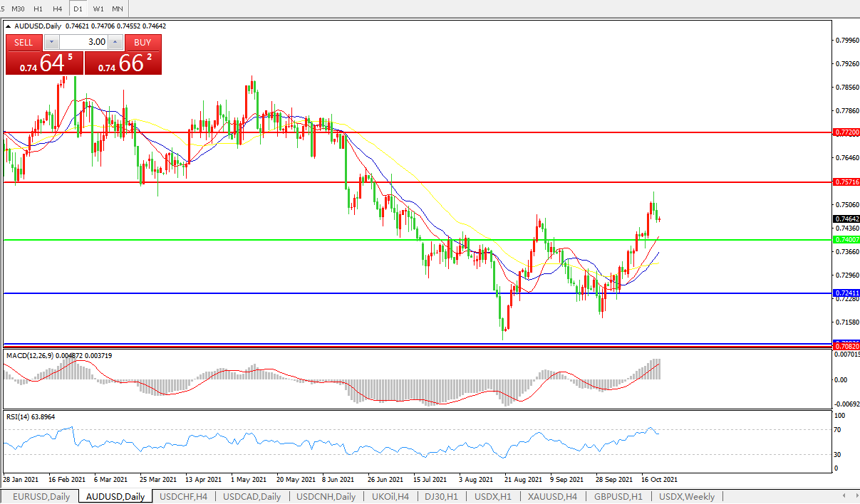
Task: Open the XAUUSD,H4 chart tab
Action: pyautogui.click(x=552, y=497)
